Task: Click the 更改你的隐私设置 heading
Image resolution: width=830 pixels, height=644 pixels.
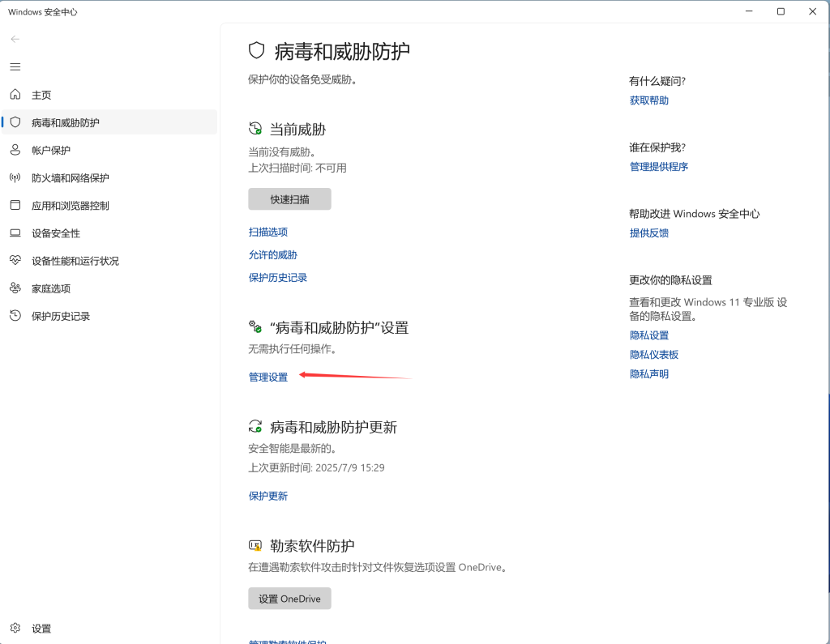Action: click(670, 280)
